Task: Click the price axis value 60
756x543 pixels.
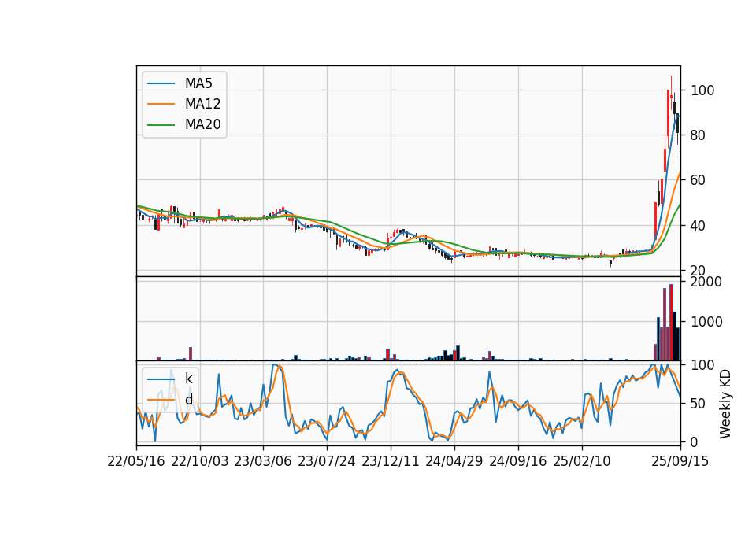Action: pos(699,180)
